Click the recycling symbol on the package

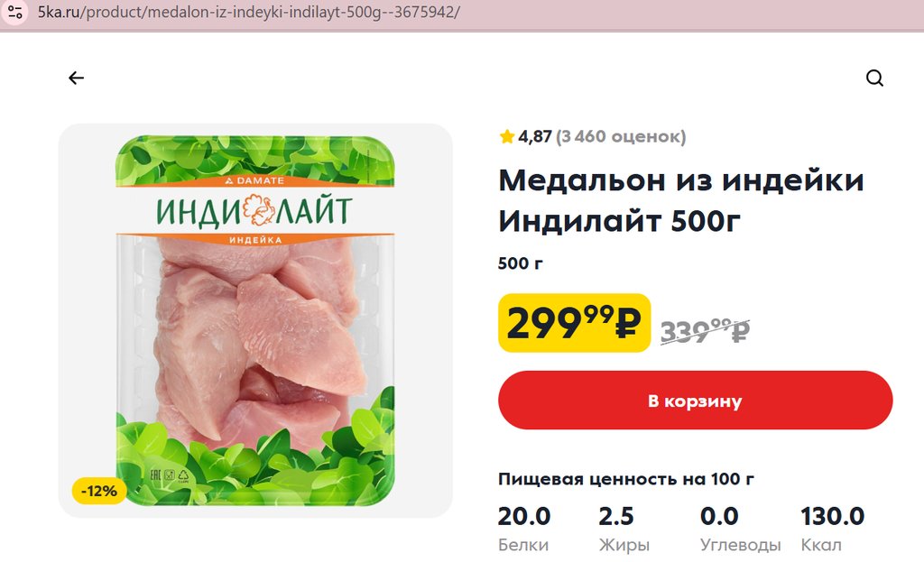click(x=183, y=474)
